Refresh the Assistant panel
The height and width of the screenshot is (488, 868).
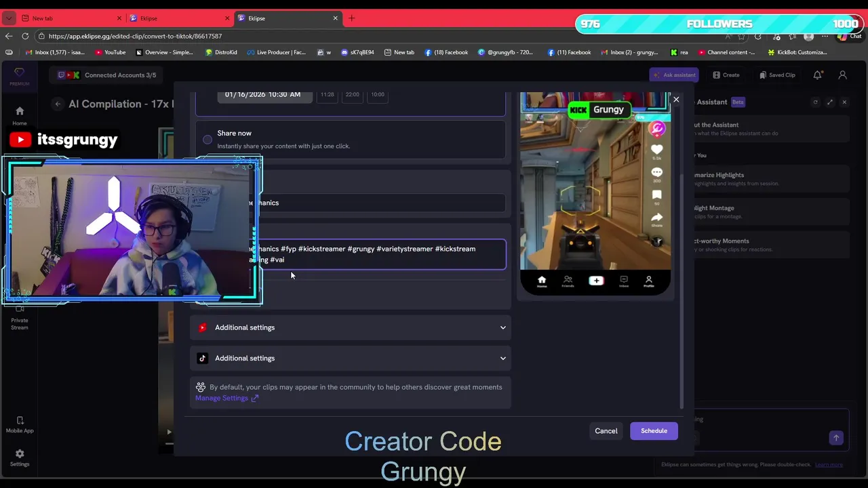tap(816, 102)
